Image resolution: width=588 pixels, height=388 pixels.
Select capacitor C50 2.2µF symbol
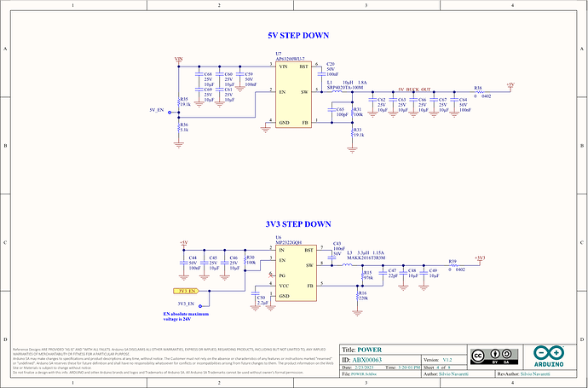[256, 292]
